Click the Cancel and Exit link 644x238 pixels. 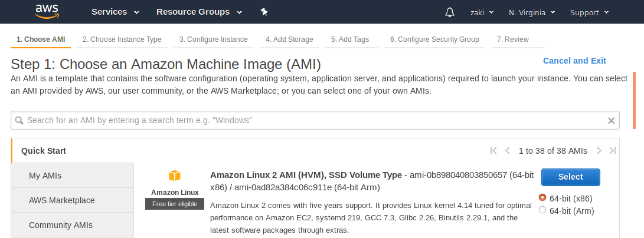click(x=574, y=61)
